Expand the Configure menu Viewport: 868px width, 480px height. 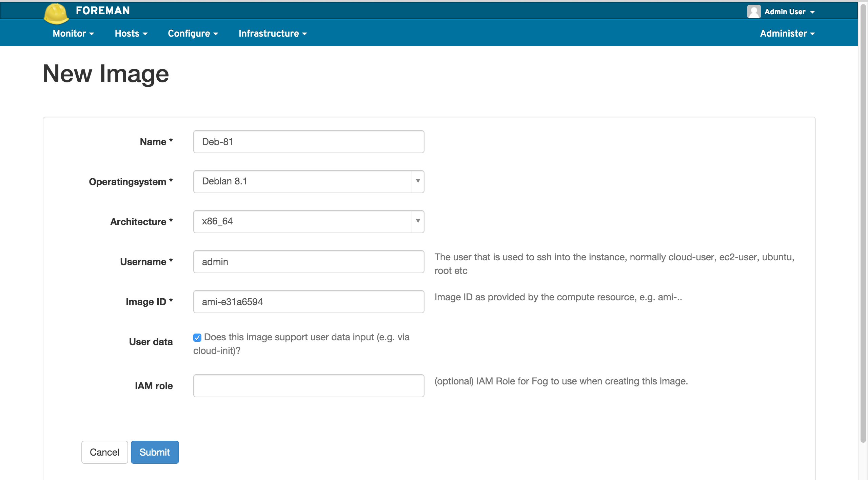[193, 33]
